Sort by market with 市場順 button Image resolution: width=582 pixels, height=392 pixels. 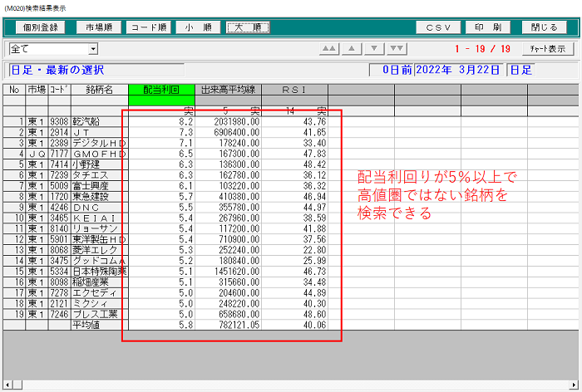point(99,27)
